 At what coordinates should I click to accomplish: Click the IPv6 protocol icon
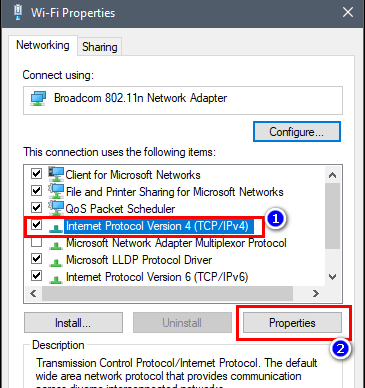coord(56,279)
